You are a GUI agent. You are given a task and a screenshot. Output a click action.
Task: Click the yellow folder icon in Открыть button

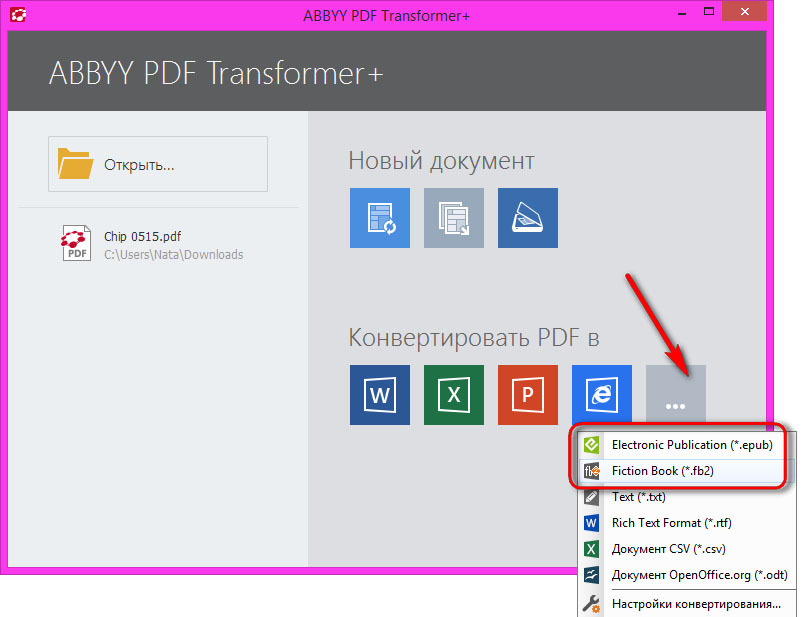[75, 163]
